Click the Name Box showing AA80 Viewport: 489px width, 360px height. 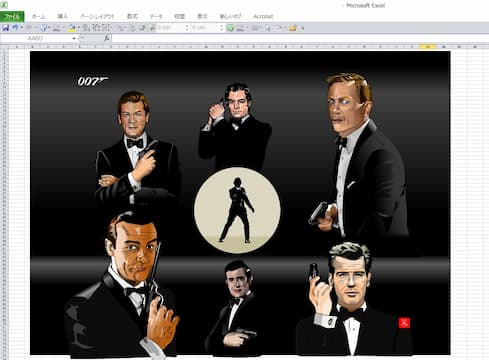point(35,39)
